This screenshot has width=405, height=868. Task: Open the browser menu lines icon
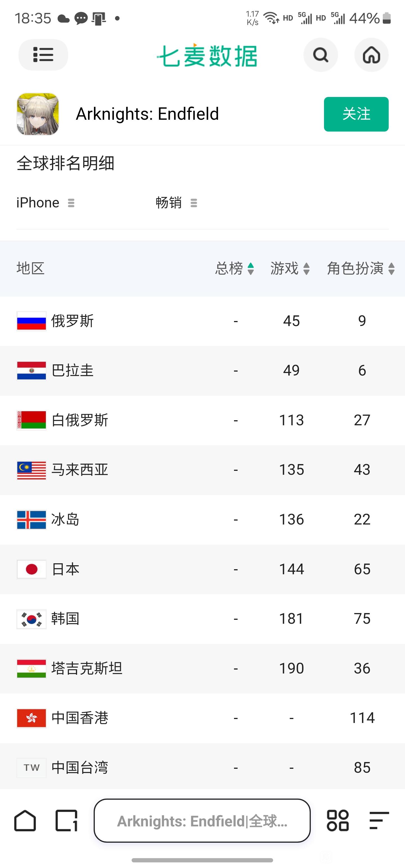(379, 820)
